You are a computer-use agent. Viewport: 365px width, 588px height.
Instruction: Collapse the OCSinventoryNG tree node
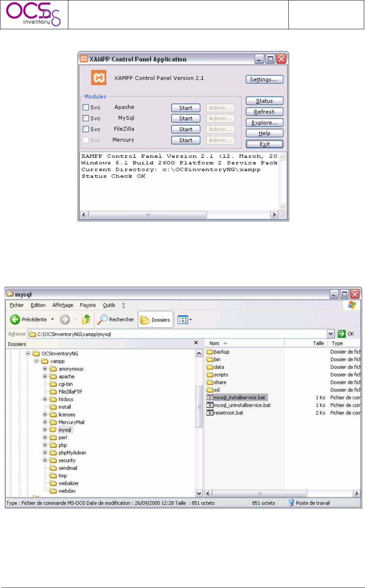(x=28, y=354)
